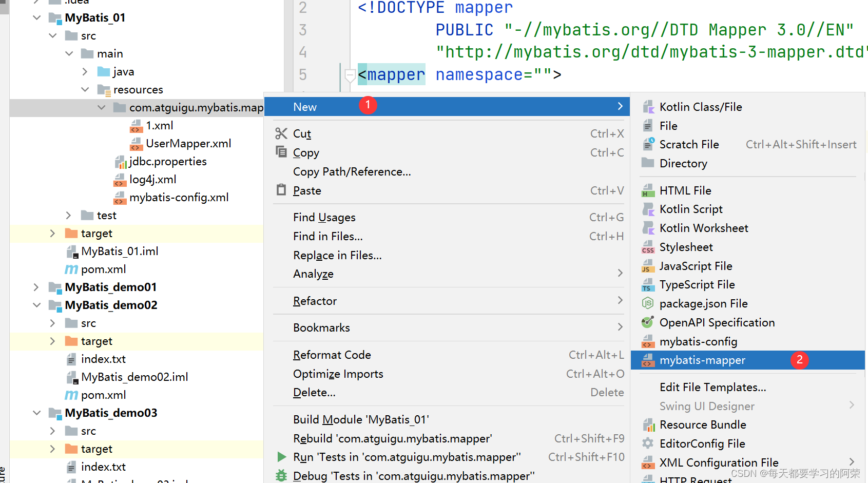Click the Scratch File icon
Image resolution: width=868 pixels, height=483 pixels.
(648, 144)
